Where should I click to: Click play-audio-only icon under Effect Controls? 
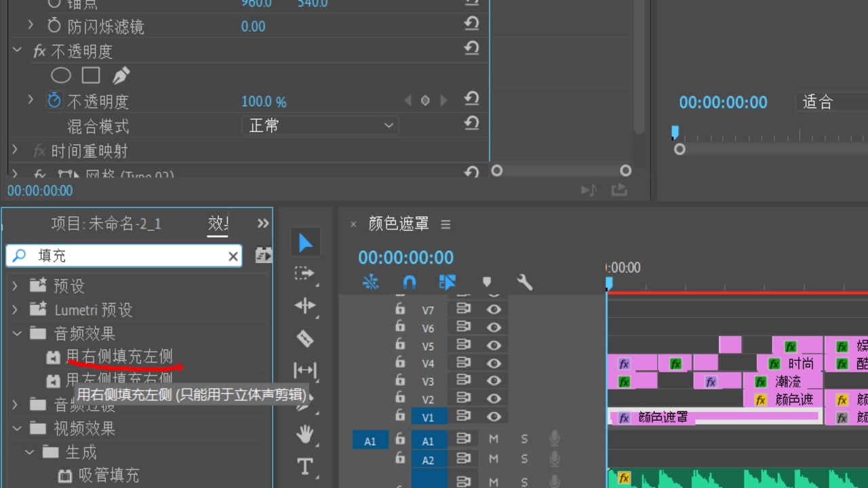[589, 190]
